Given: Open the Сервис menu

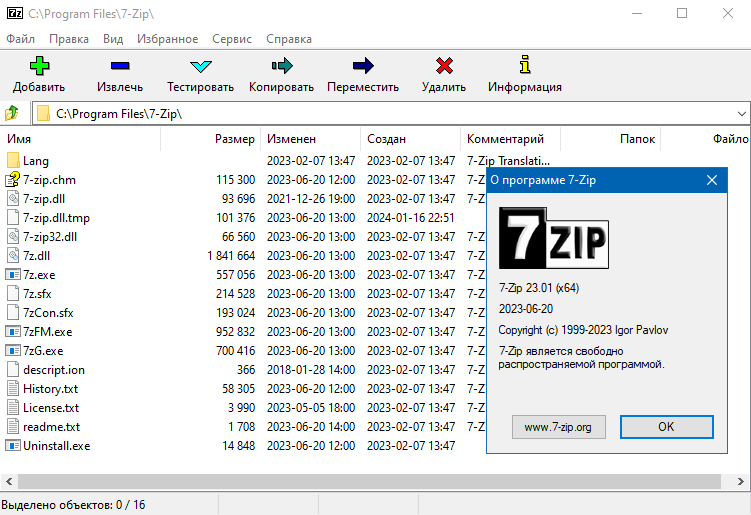Looking at the screenshot, I should pyautogui.click(x=232, y=39).
